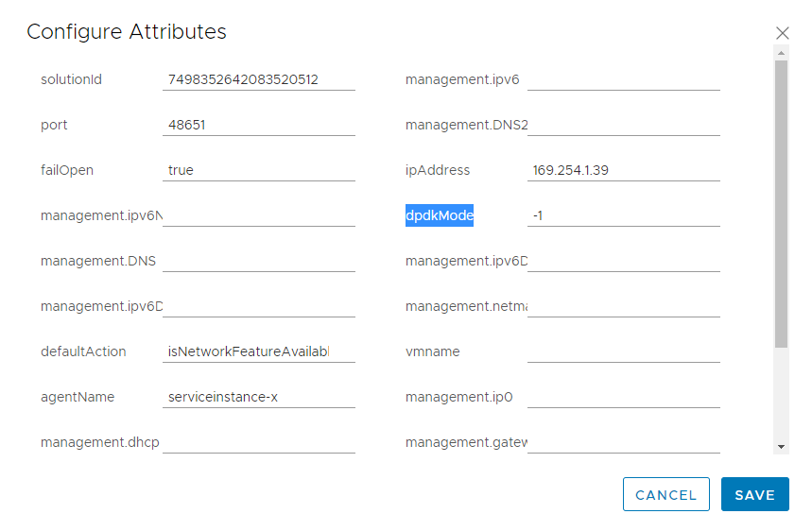Viewport: 812px width, 531px height.
Task: Click the SAVE button
Action: [x=754, y=494]
